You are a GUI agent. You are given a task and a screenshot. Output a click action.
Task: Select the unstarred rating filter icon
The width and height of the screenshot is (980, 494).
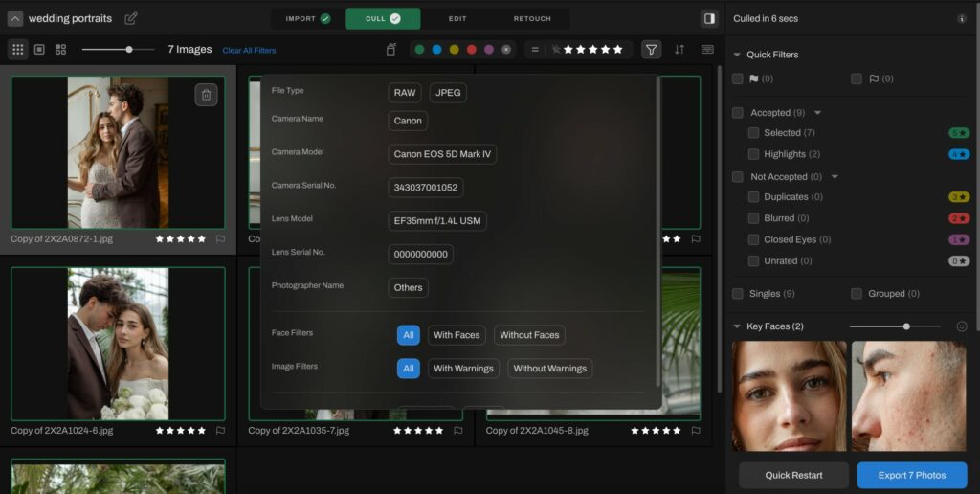tap(555, 50)
